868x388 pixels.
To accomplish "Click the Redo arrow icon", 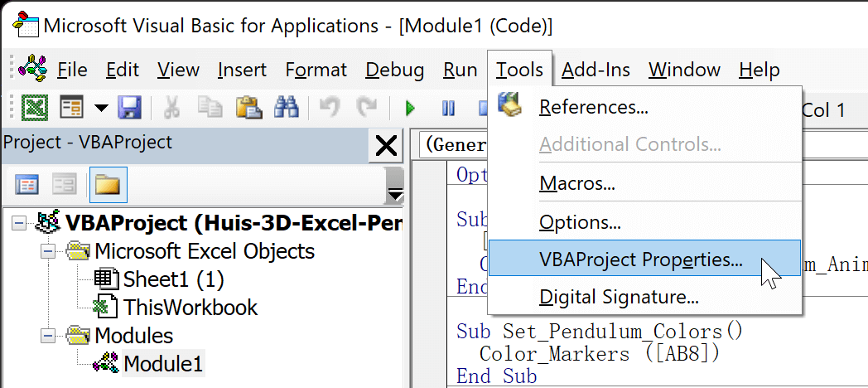I will point(366,106).
